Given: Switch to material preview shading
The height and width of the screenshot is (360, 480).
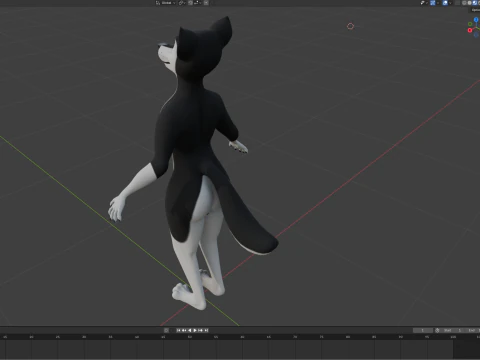Looking at the screenshot, I should [475, 3].
